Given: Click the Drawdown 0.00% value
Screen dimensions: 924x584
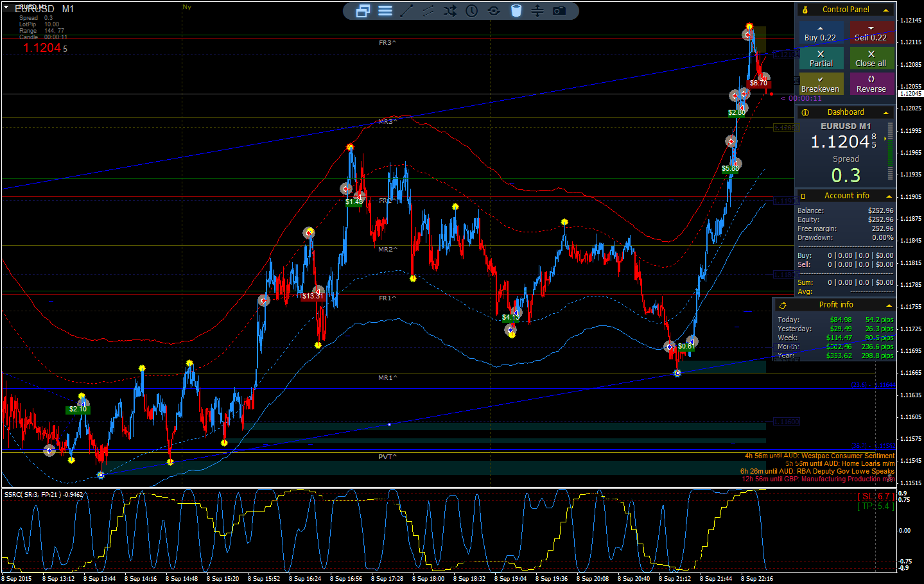Looking at the screenshot, I should click(x=882, y=237).
